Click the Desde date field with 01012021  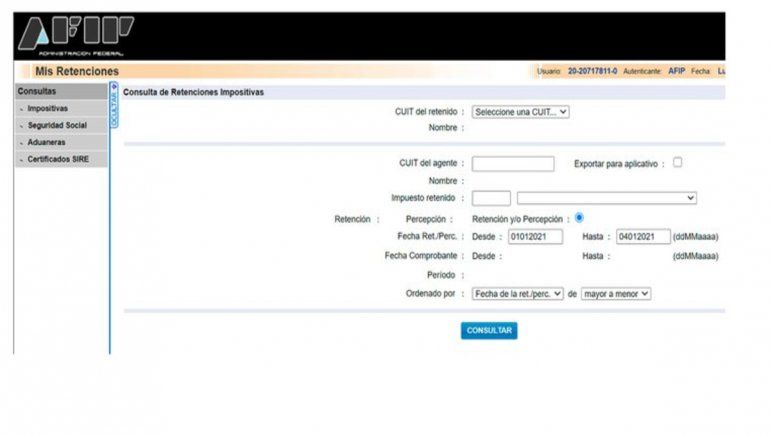534,237
